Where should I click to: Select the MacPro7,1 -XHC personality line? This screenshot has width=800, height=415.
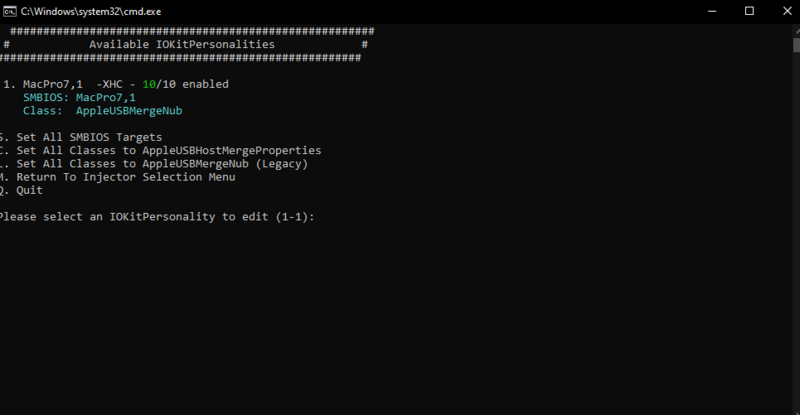pos(115,84)
